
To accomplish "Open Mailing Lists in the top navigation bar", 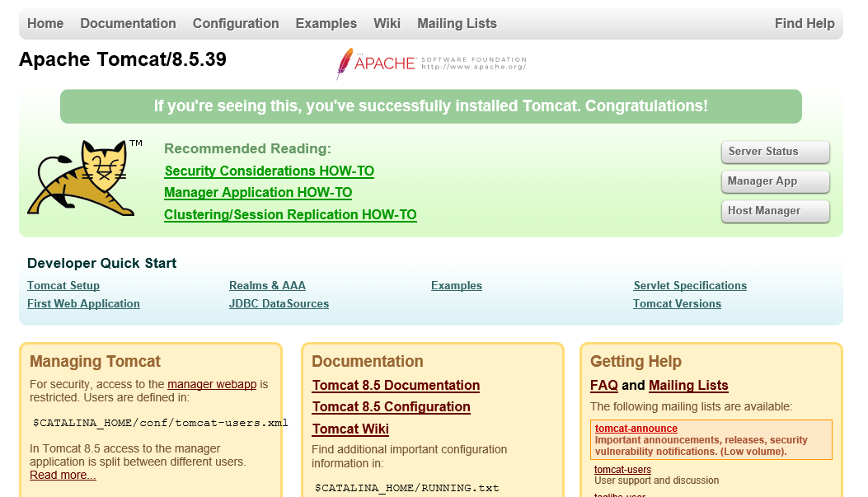I will click(457, 23).
